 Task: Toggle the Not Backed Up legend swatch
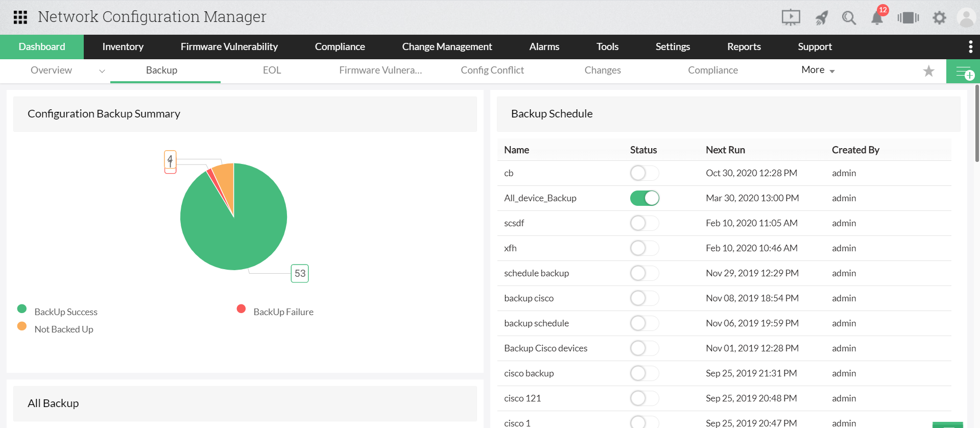coord(22,326)
